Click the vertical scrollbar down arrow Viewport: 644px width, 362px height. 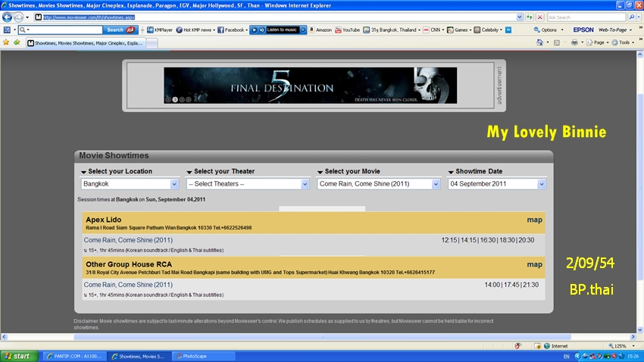click(x=640, y=330)
